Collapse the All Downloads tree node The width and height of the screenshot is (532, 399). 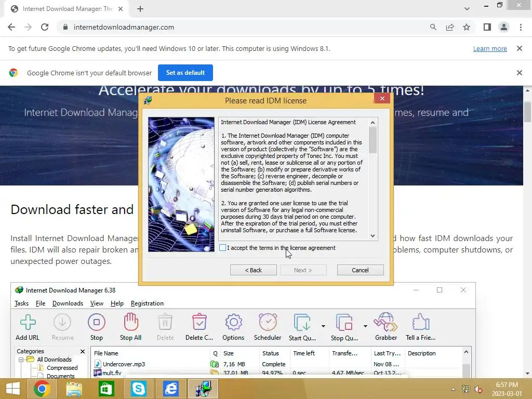pyautogui.click(x=21, y=360)
